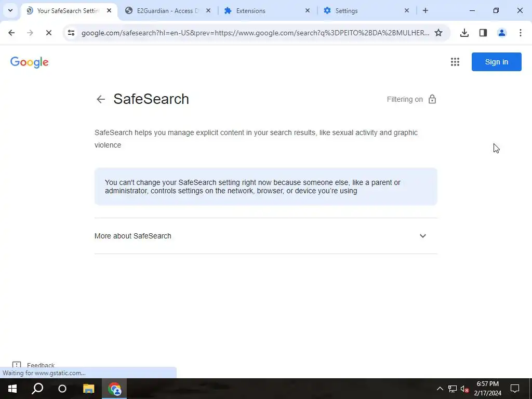532x399 pixels.
Task: Switch to the E2Guardian Access Denied tab
Action: tap(168, 10)
